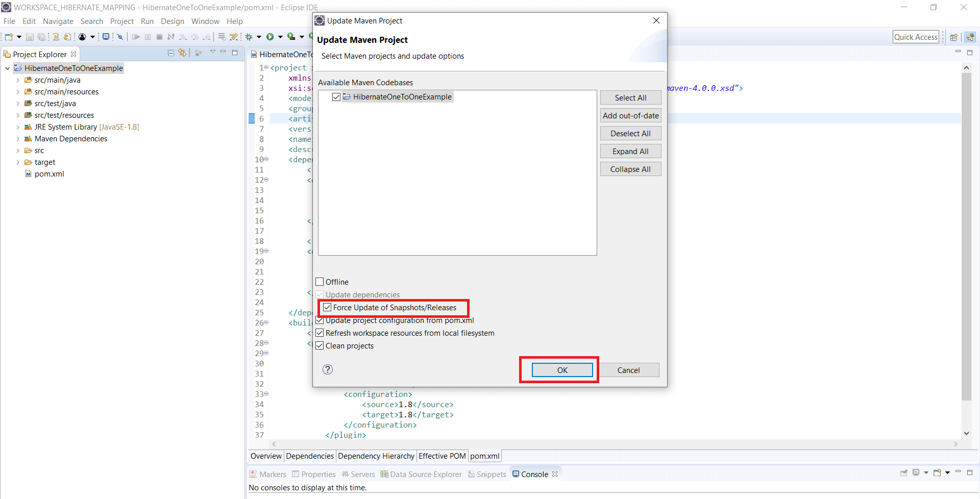This screenshot has height=499, width=980.
Task: Toggle the Clean projects checkbox
Action: 320,345
